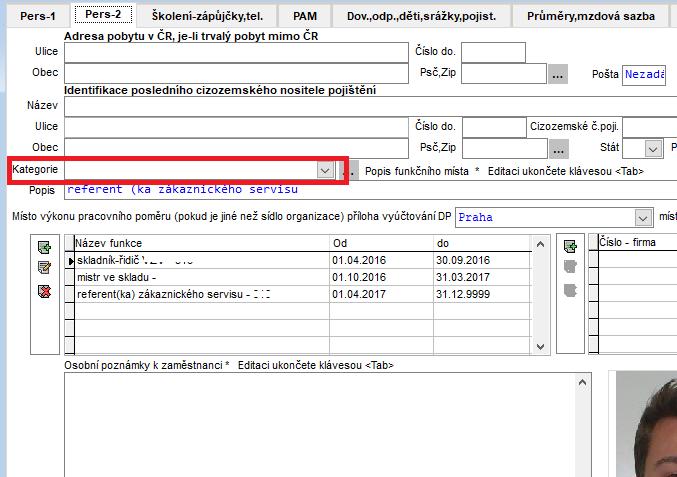Add new record in Číslo - firma grid
677x477 pixels.
[570, 246]
